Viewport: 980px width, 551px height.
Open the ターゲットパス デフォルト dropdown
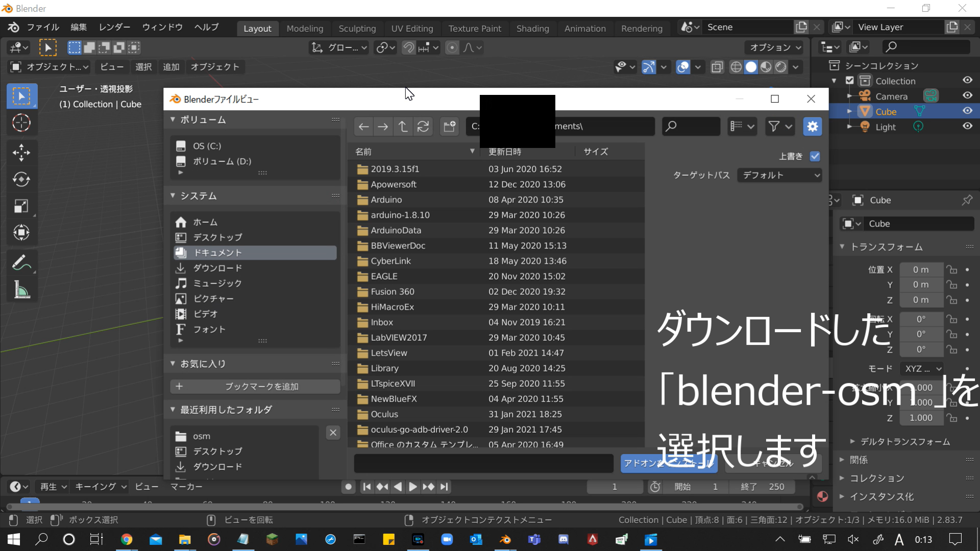(x=779, y=176)
